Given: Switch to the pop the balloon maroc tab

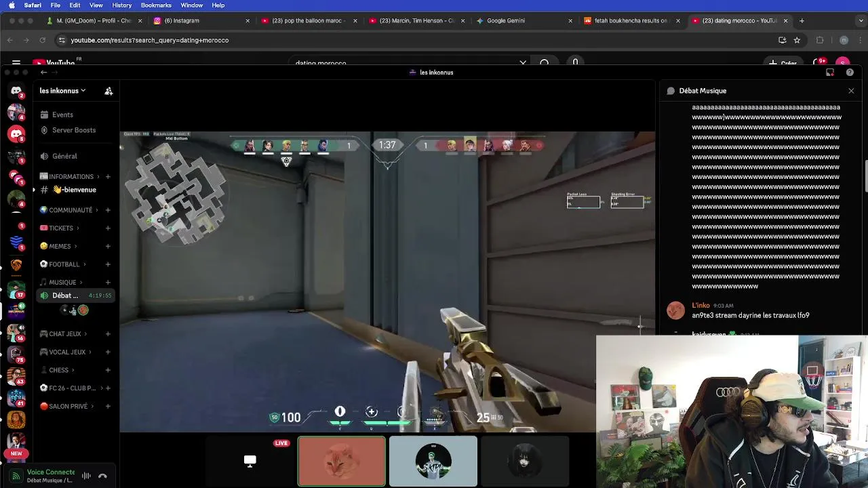Looking at the screenshot, I should tap(309, 21).
